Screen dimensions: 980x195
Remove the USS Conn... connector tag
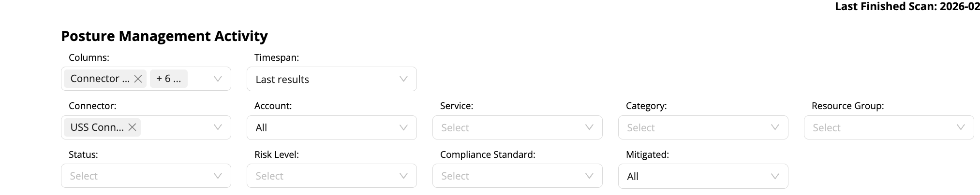click(x=132, y=127)
